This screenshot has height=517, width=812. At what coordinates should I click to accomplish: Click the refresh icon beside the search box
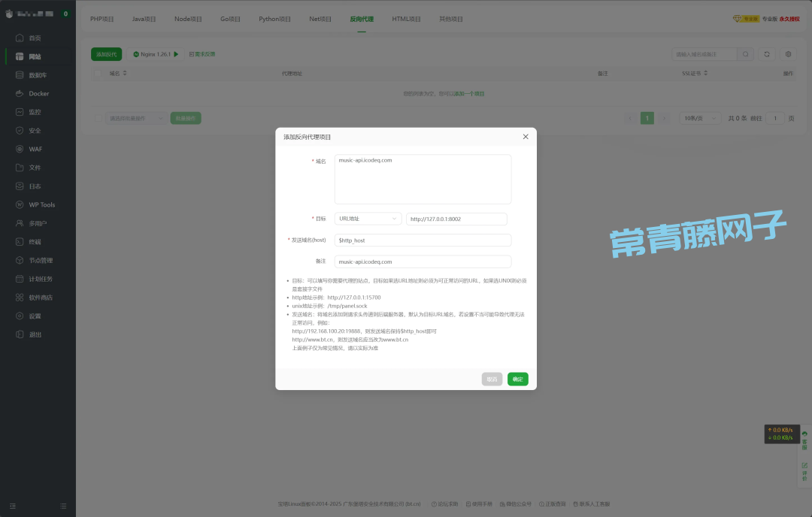click(x=767, y=54)
